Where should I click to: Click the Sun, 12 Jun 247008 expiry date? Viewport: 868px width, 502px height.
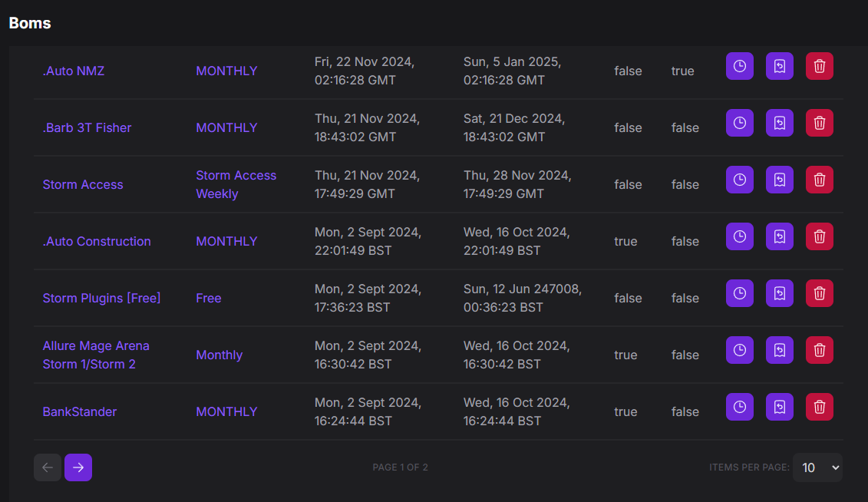pyautogui.click(x=523, y=298)
